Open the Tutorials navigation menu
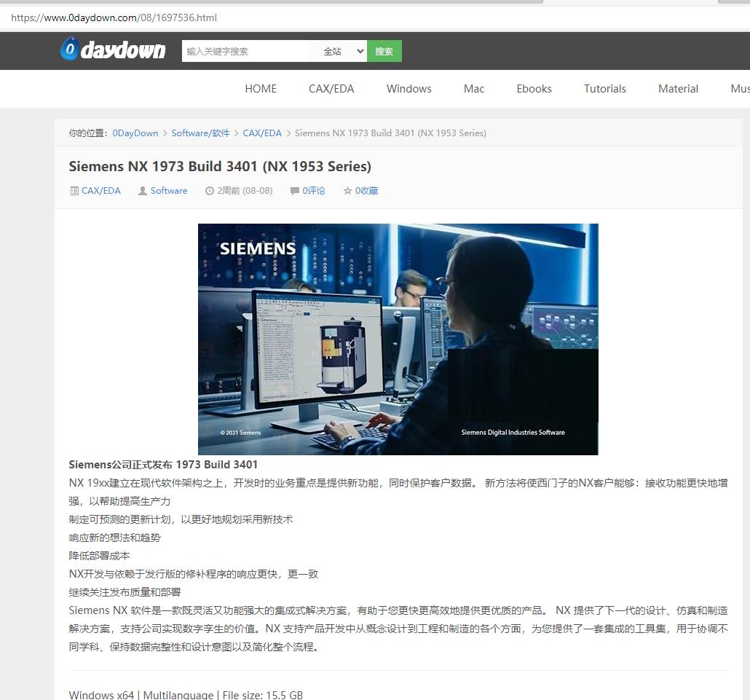This screenshot has width=750, height=700. click(604, 89)
